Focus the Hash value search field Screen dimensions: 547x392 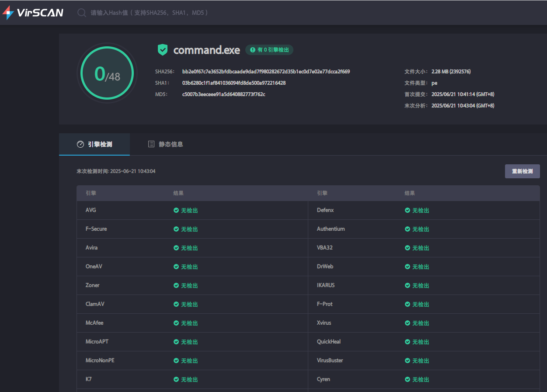149,13
